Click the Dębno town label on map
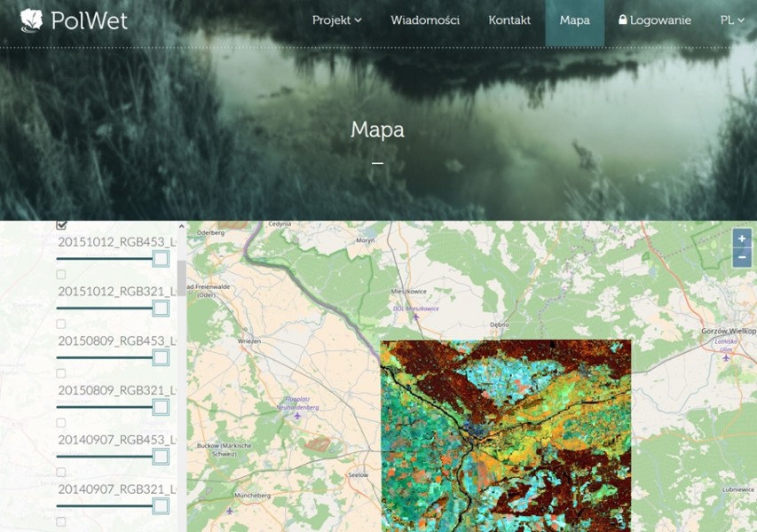757x532 pixels. click(x=500, y=325)
